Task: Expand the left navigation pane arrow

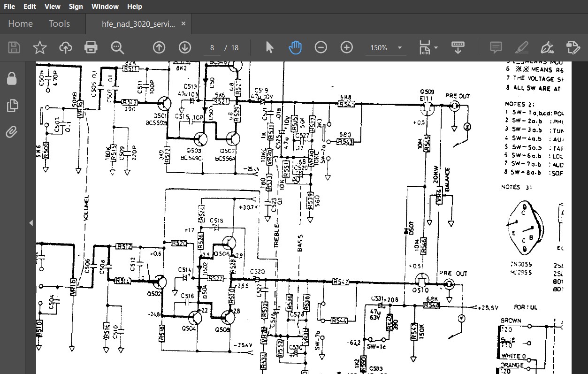Action: pos(31,223)
